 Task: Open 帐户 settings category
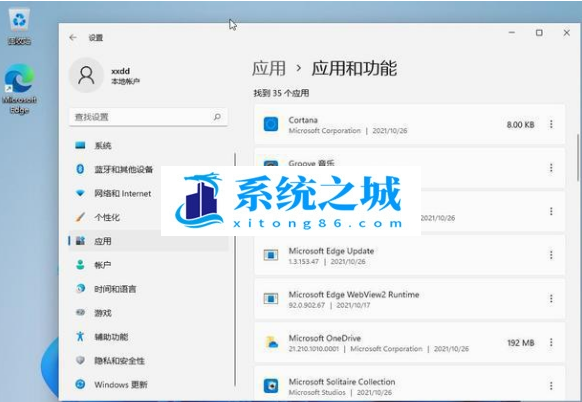(148, 265)
